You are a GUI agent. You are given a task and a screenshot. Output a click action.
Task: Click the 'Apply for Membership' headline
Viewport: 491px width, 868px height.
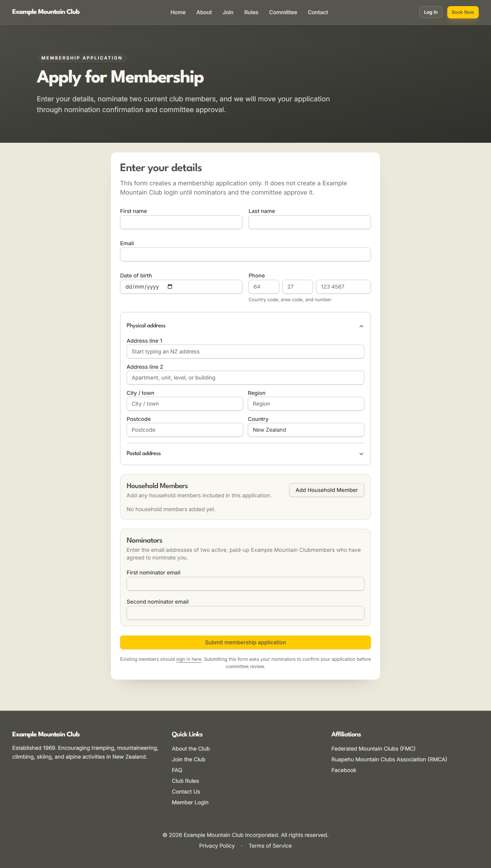coord(120,77)
